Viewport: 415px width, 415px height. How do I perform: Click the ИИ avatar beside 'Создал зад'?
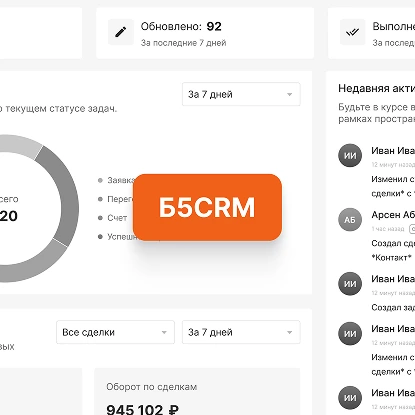350,284
